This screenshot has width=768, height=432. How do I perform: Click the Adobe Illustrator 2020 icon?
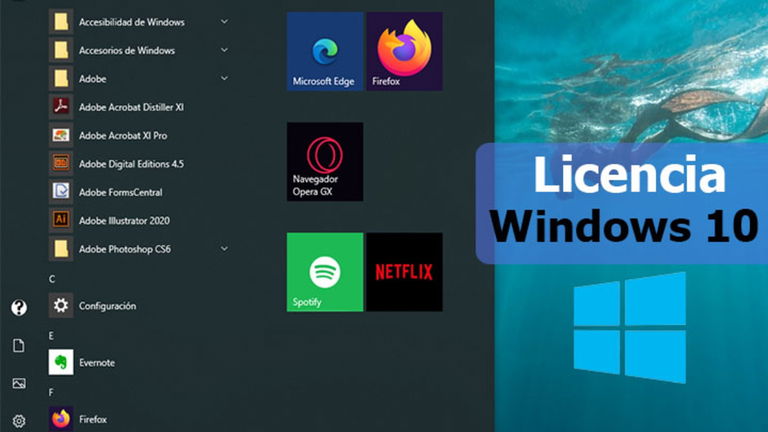[x=61, y=220]
